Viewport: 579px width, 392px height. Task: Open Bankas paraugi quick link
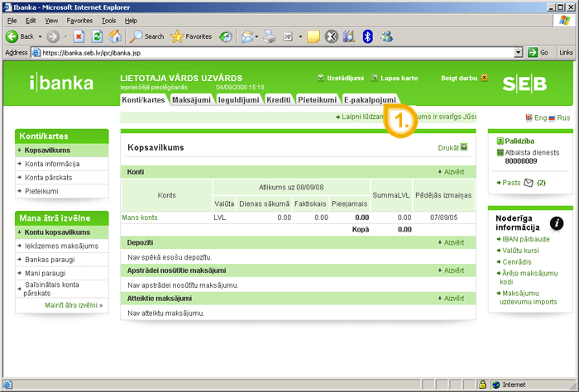coord(50,260)
